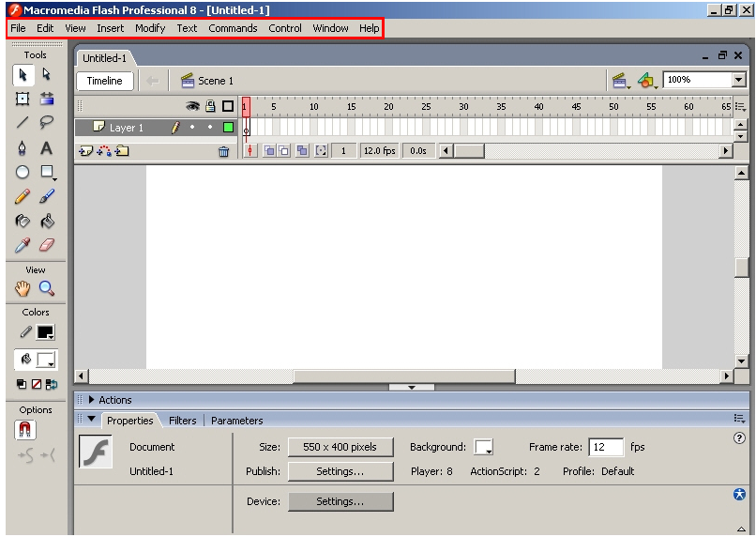Click the Insert Layer Folder icon
This screenshot has height=537, width=756.
click(122, 151)
